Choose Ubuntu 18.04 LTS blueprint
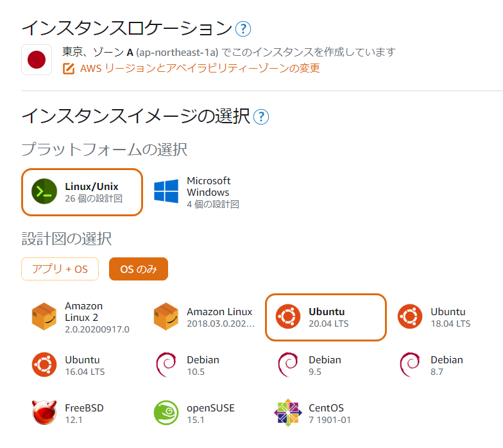The image size is (503, 448). (x=434, y=317)
